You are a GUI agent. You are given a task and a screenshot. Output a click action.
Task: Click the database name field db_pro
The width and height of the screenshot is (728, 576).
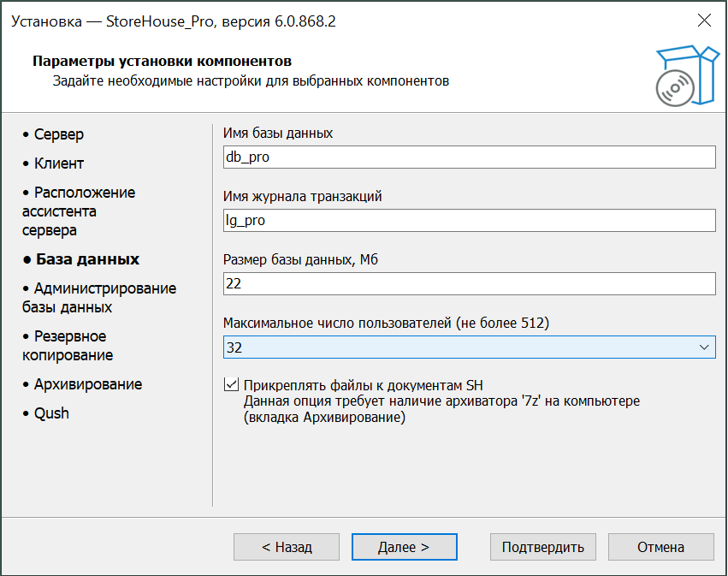(x=468, y=157)
